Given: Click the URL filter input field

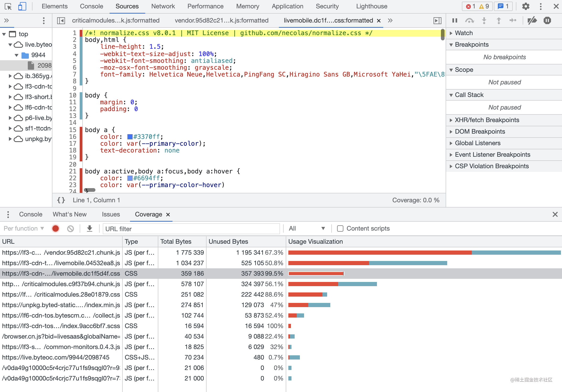Looking at the screenshot, I should [x=191, y=229].
